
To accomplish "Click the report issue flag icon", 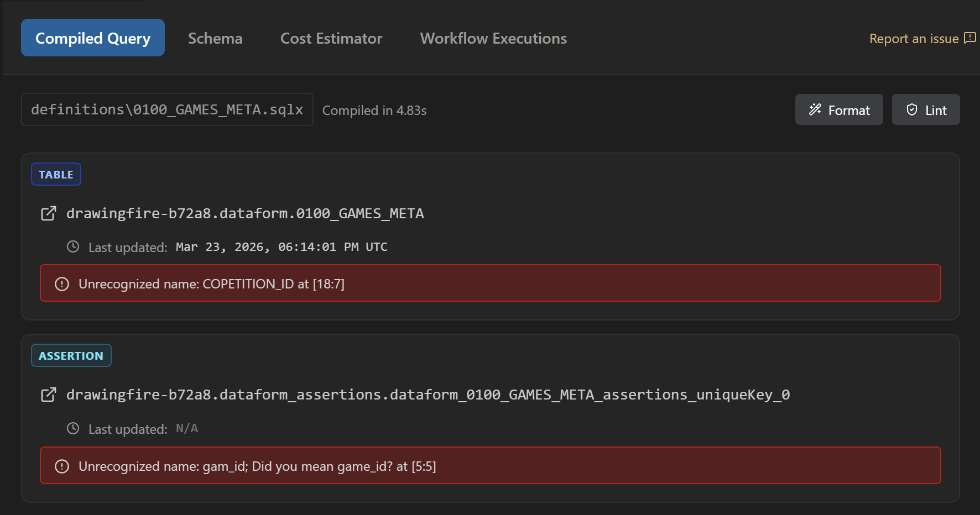I will click(x=970, y=38).
